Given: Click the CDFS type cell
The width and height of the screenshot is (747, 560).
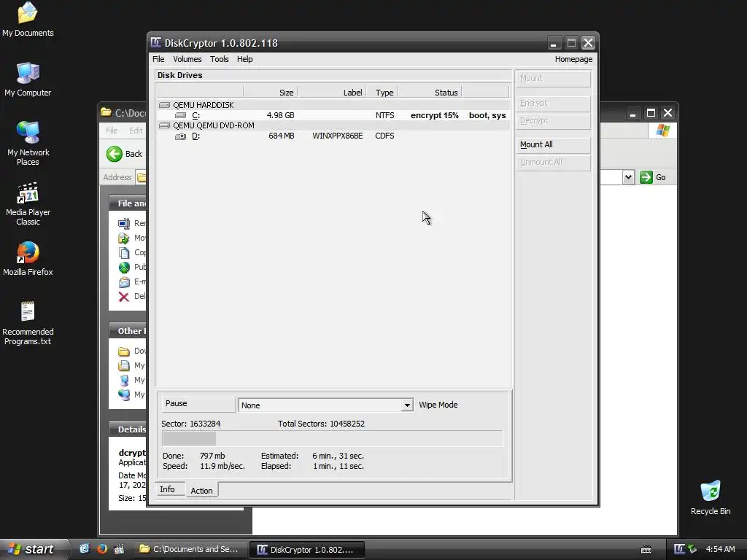Looking at the screenshot, I should tap(384, 136).
